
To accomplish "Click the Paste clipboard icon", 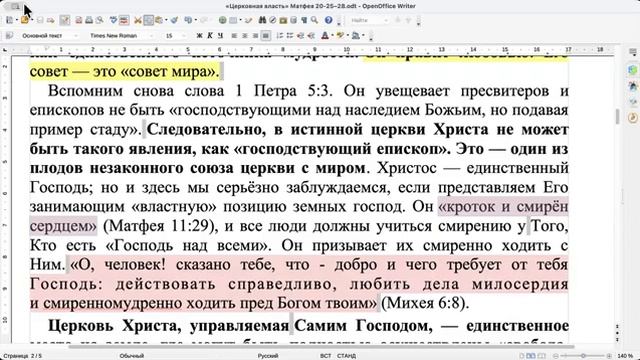I will tap(159, 20).
